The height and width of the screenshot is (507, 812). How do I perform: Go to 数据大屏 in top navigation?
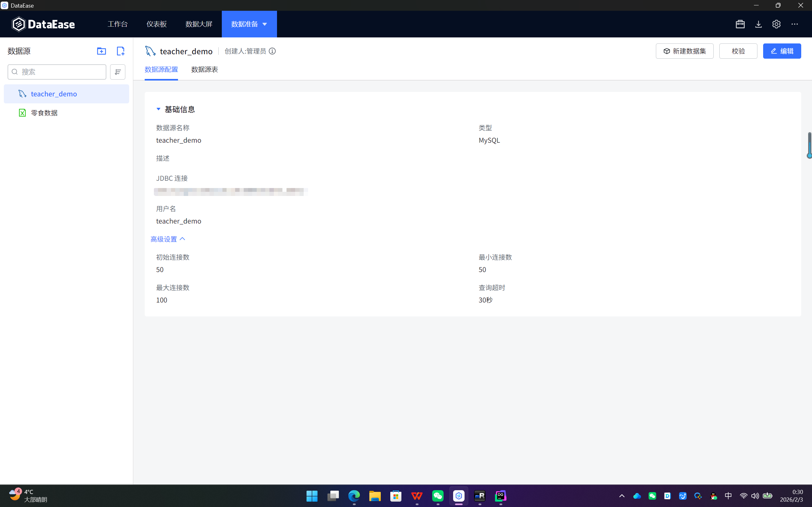tap(199, 24)
